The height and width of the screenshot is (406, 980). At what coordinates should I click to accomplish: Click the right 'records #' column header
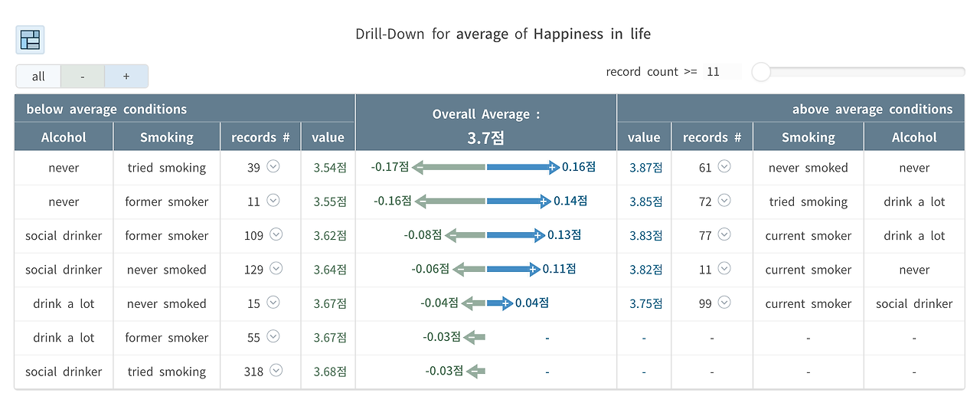(712, 137)
